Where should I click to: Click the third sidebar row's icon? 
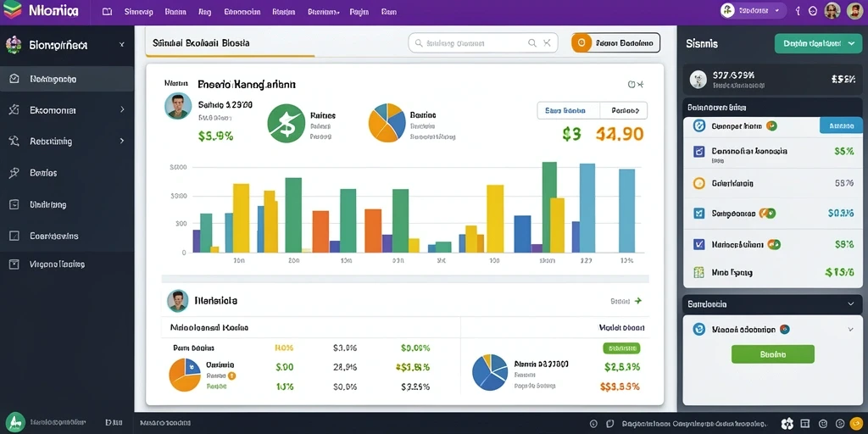pos(14,142)
